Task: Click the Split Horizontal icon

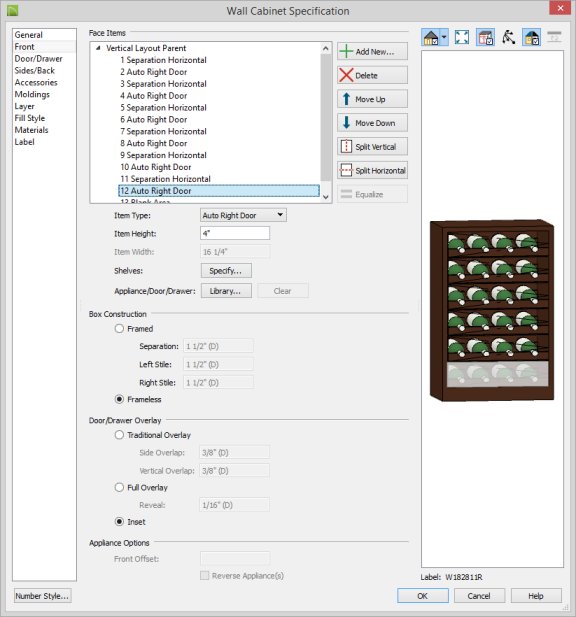Action: point(346,170)
